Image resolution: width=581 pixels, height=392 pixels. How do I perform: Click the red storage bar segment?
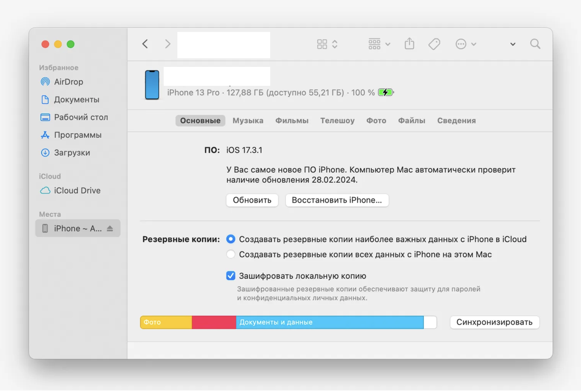point(214,322)
